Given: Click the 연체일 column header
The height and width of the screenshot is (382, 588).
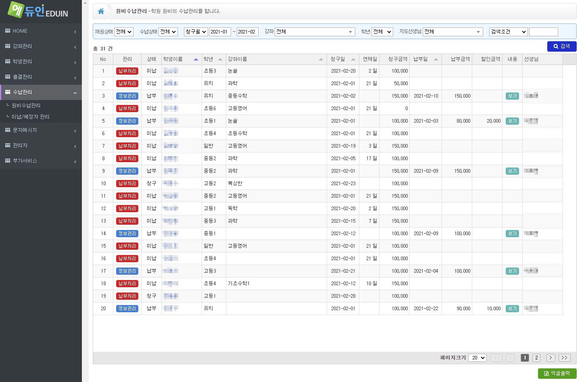Looking at the screenshot, I should tap(370, 59).
